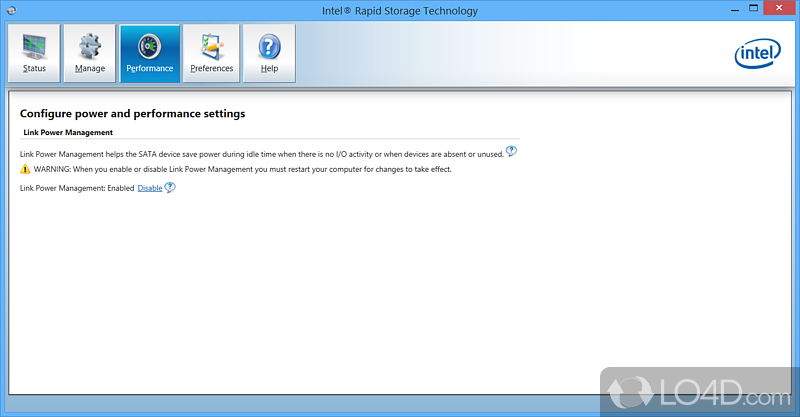This screenshot has height=417, width=800.
Task: Click the SATA idle power description text
Action: (260, 152)
